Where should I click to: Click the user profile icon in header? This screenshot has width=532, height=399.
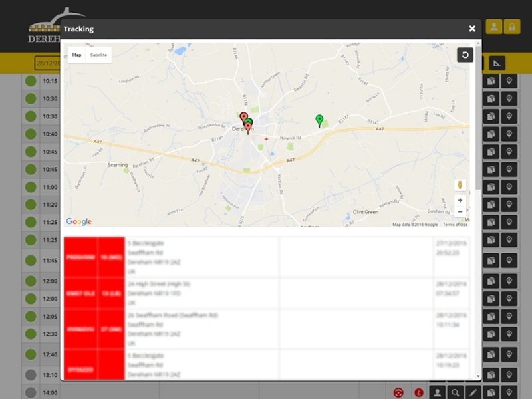(494, 27)
